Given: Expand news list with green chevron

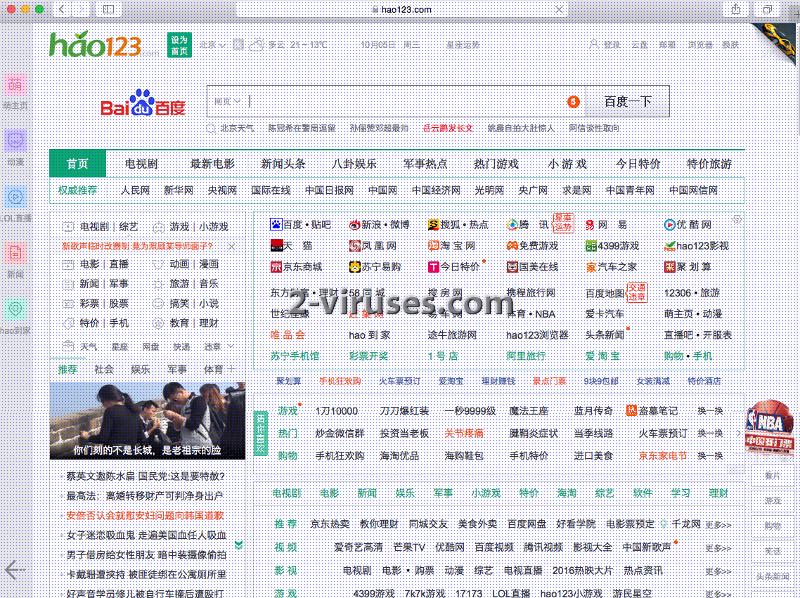Looking at the screenshot, I should [x=238, y=544].
